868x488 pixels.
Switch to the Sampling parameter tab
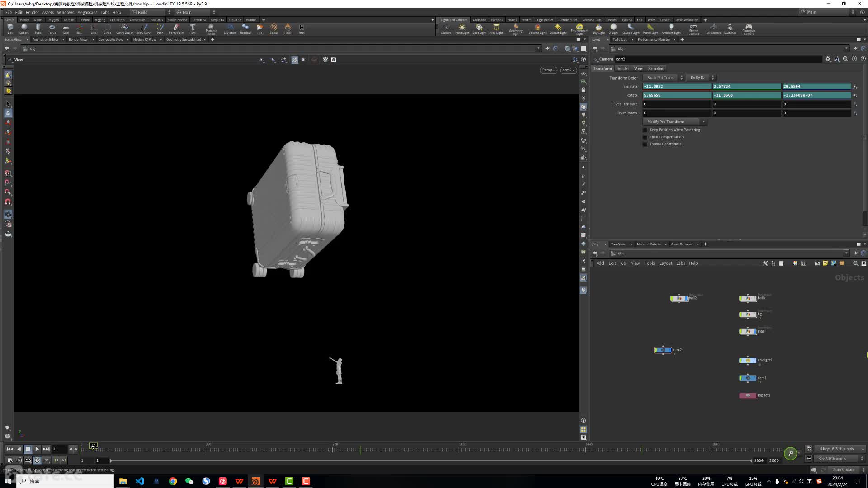[656, 69]
